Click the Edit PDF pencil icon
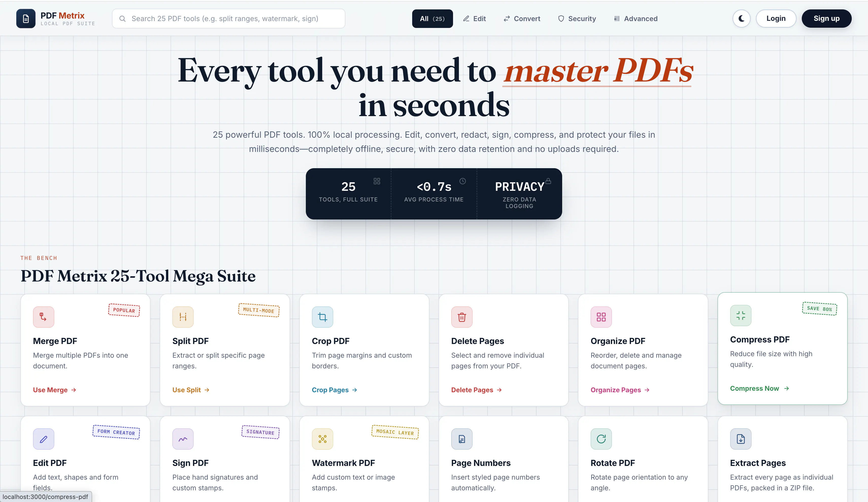 click(x=43, y=439)
